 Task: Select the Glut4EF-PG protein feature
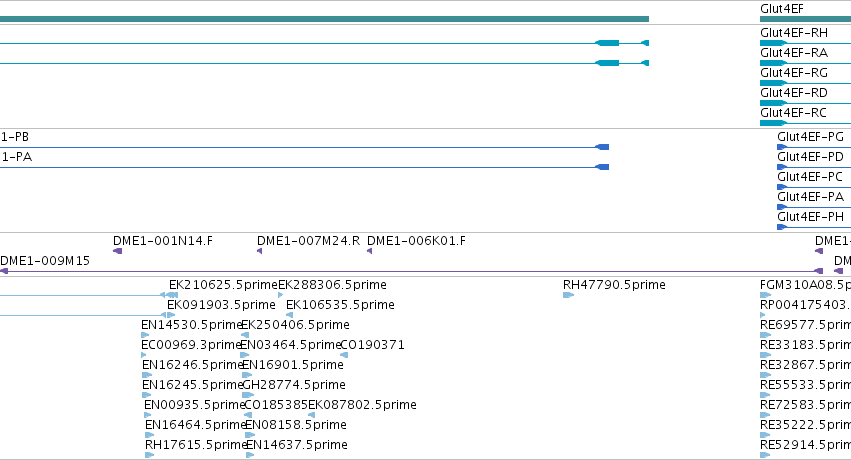814,147
